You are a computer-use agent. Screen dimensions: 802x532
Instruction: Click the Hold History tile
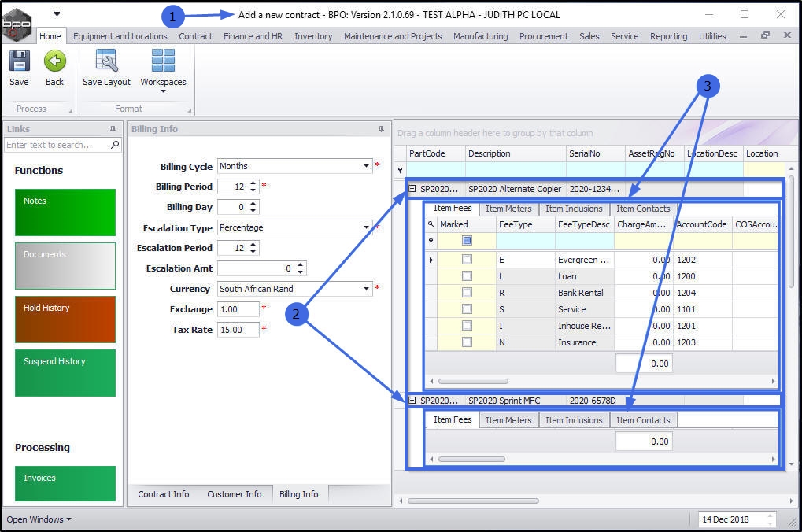[65, 320]
